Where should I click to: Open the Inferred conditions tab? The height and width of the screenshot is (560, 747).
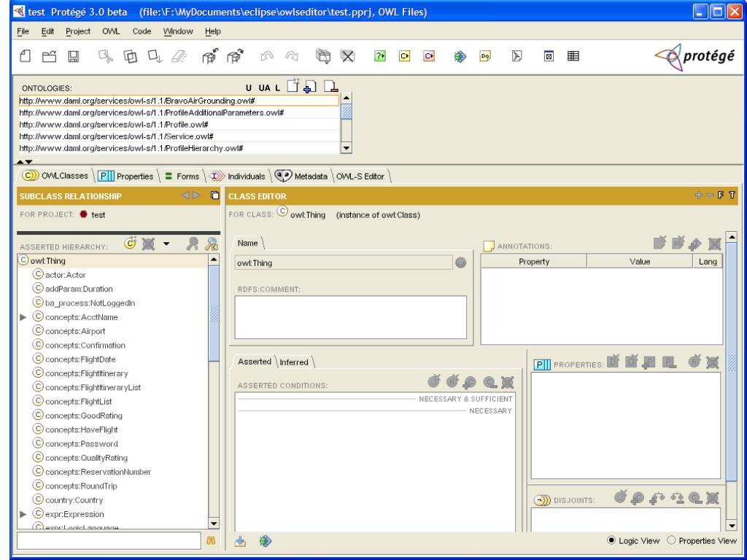click(294, 362)
